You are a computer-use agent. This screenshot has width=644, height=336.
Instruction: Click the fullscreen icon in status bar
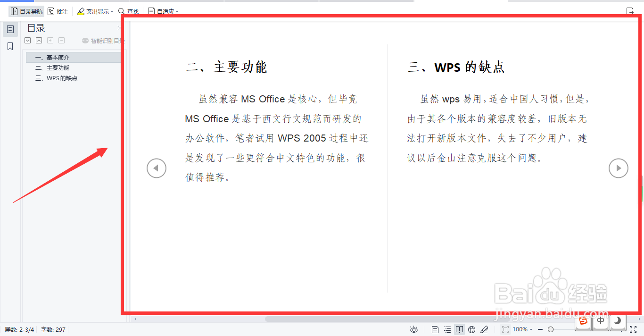pyautogui.click(x=633, y=329)
